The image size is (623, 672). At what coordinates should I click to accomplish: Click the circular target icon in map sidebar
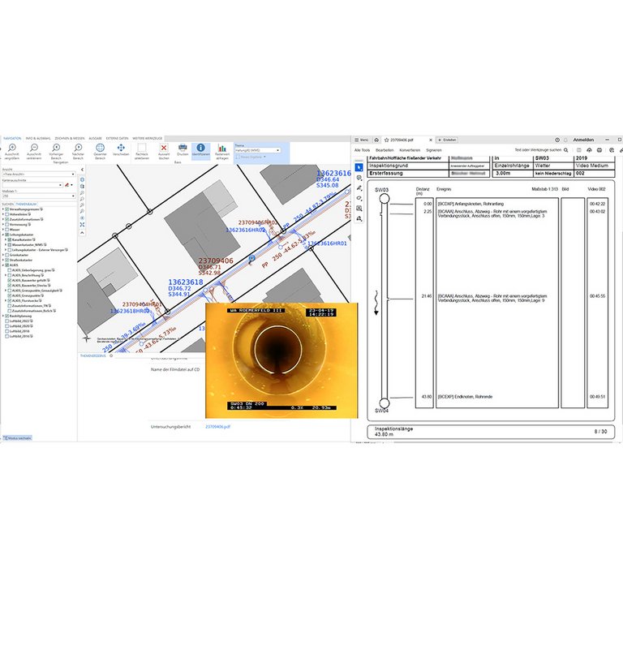point(82,218)
